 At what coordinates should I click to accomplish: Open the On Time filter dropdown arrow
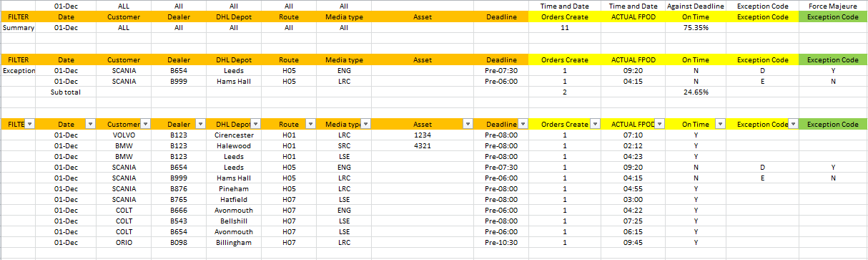[x=720, y=124]
